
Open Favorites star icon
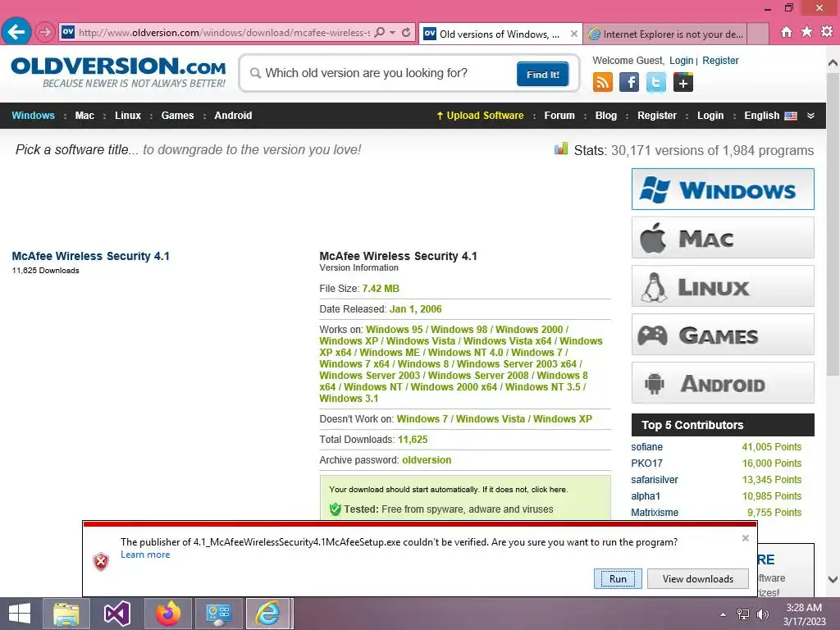tap(806, 32)
